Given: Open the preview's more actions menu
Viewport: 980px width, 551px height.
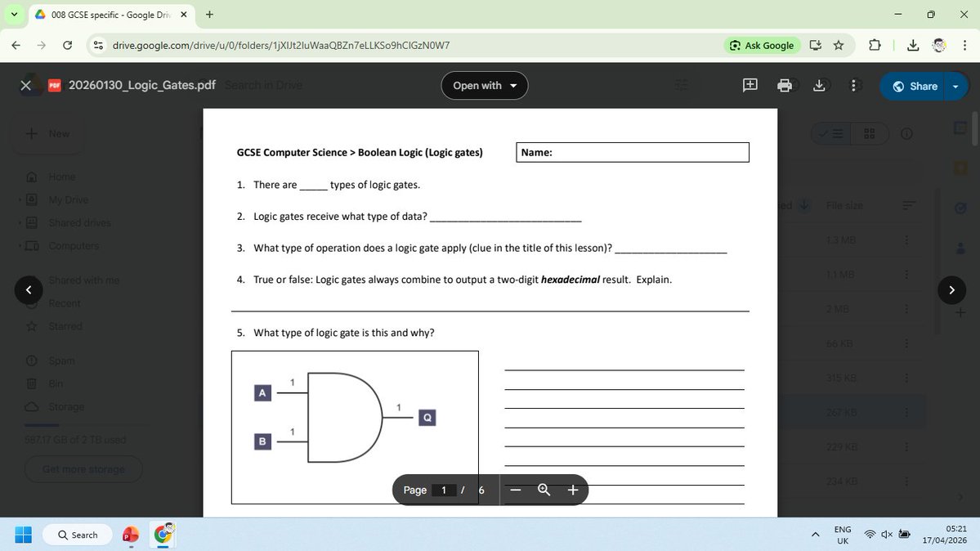Looking at the screenshot, I should click(x=854, y=86).
